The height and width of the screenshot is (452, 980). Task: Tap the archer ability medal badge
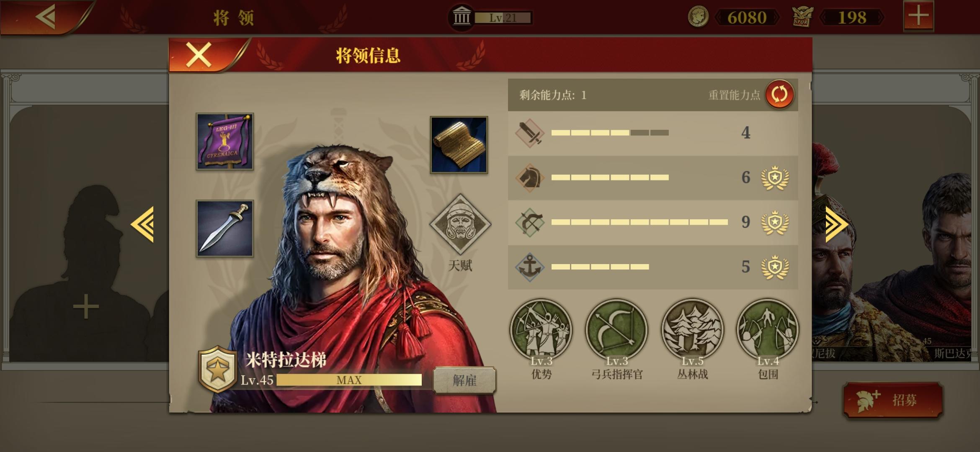[775, 222]
